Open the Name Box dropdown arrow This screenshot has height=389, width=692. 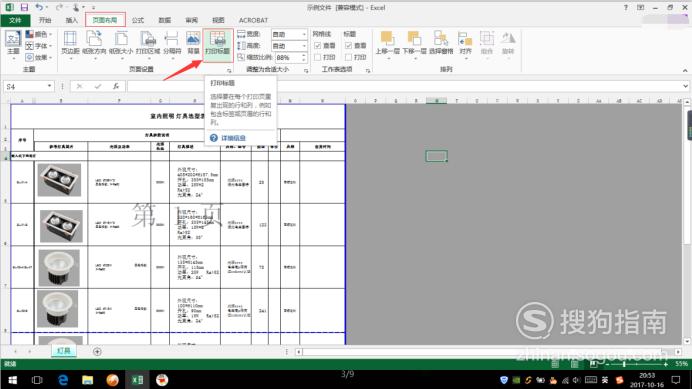pyautogui.click(x=49, y=86)
